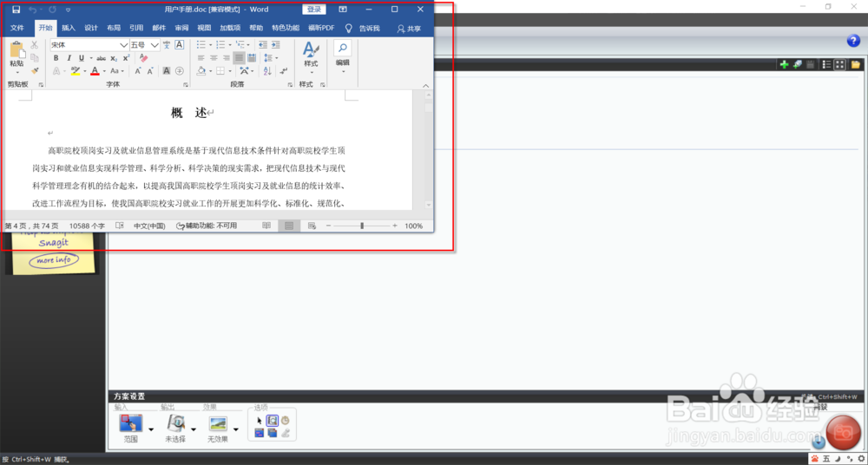This screenshot has width=868, height=465.
Task: Collapse the Word ribbon chevron
Action: pyautogui.click(x=425, y=86)
